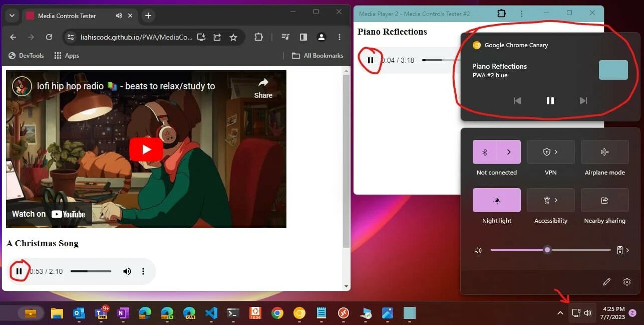Open Chrome's tab search dropdown

point(12,16)
